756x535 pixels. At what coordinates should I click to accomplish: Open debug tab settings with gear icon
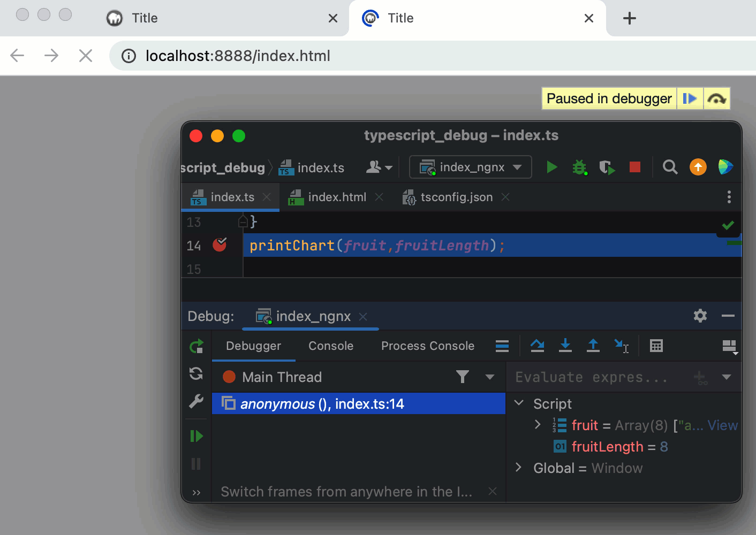(700, 316)
